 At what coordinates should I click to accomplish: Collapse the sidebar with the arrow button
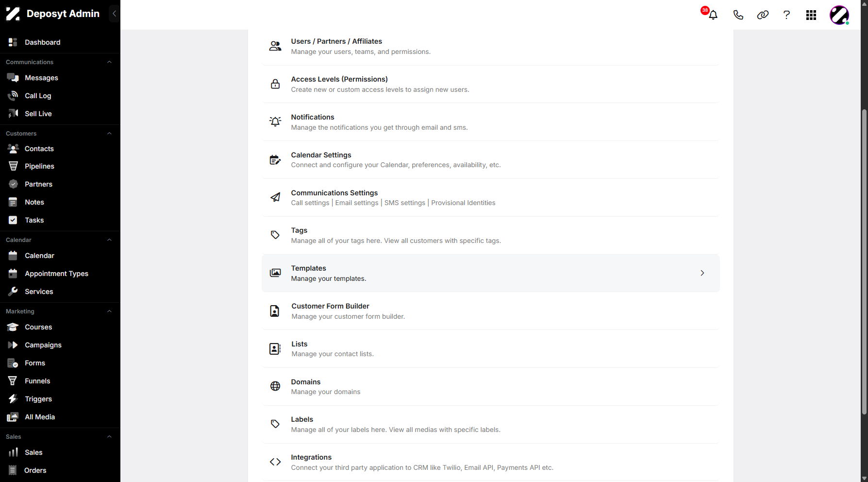tap(114, 14)
